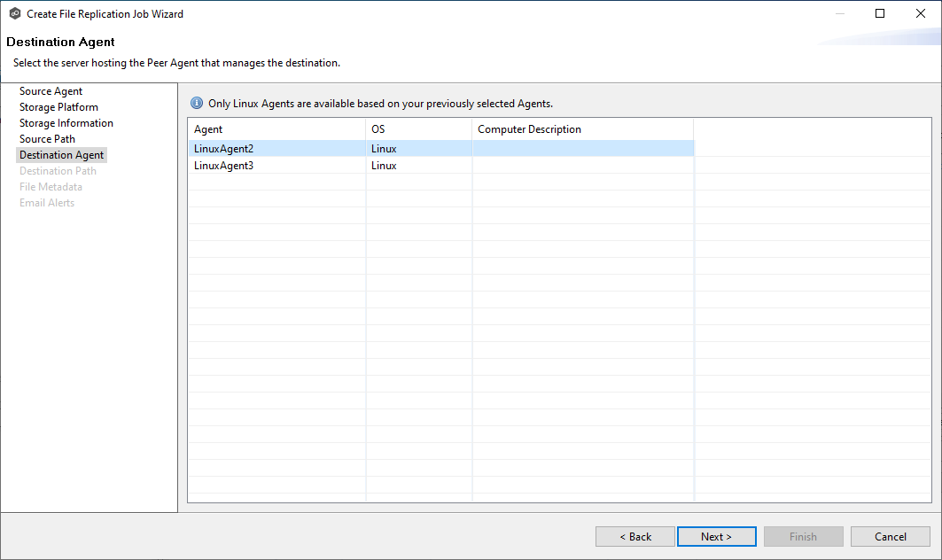Viewport: 942px width, 560px height.
Task: Click the File Metadata step
Action: click(x=51, y=186)
